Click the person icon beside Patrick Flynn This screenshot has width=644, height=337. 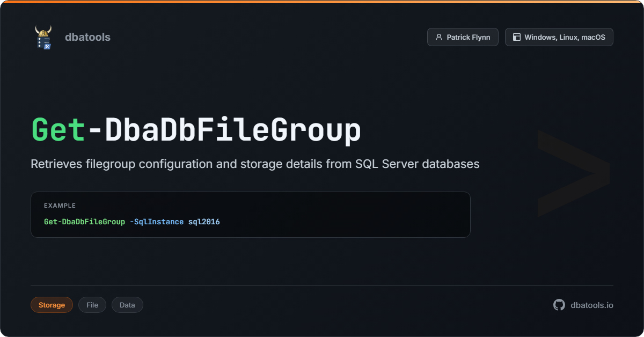(439, 37)
